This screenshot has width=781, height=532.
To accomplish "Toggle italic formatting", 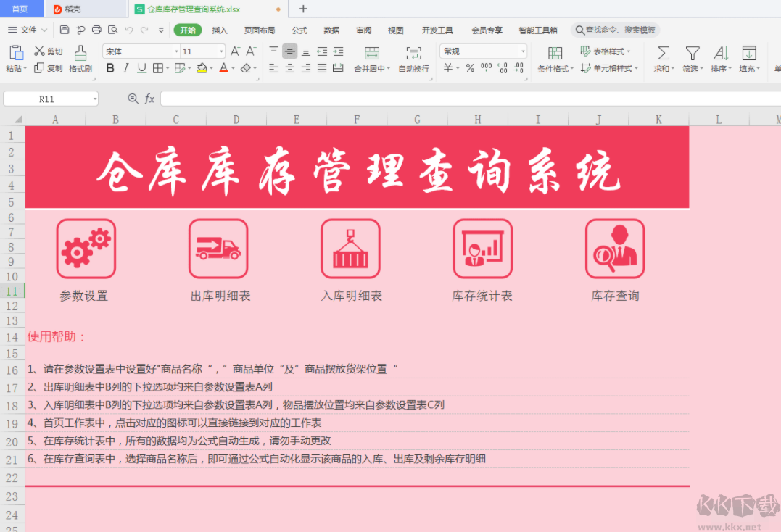I will (x=125, y=67).
